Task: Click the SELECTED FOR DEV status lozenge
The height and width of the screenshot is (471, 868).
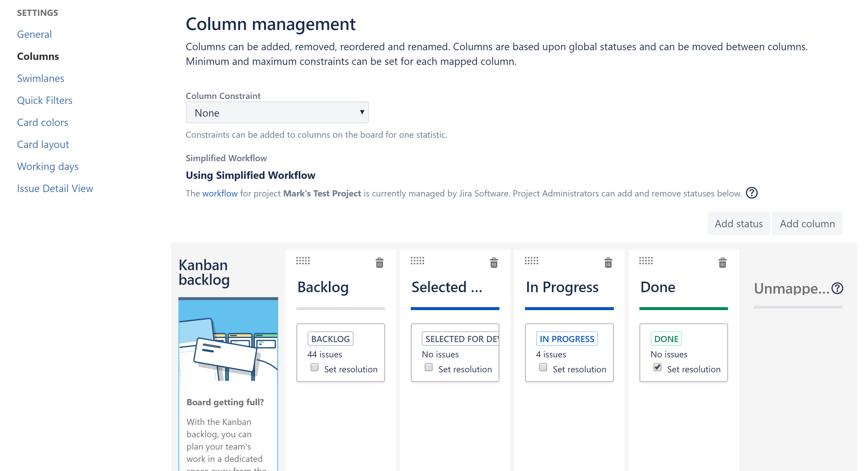Action: click(461, 339)
